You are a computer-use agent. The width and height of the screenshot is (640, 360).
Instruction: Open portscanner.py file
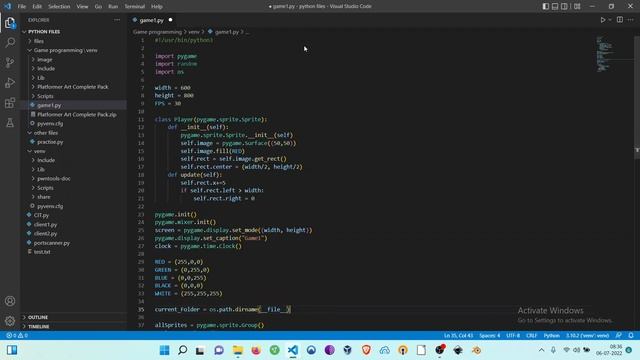tap(52, 243)
